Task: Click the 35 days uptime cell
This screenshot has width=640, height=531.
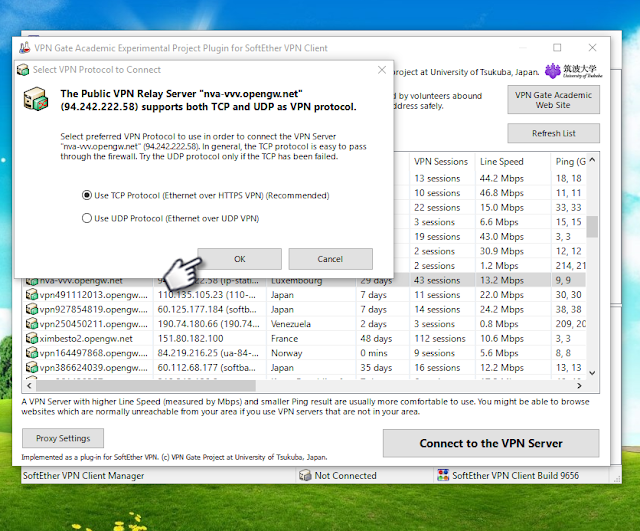Action: click(x=376, y=367)
